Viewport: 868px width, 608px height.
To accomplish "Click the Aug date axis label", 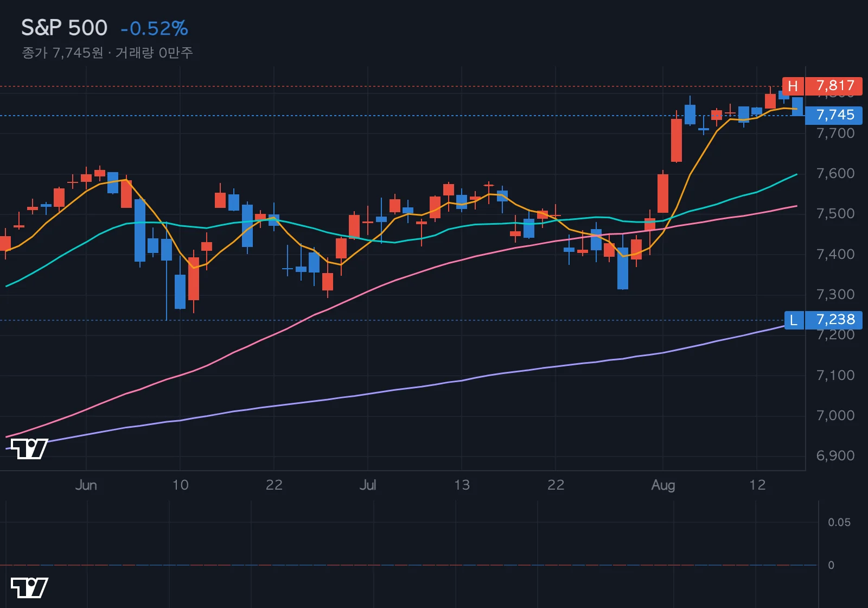I will click(663, 485).
